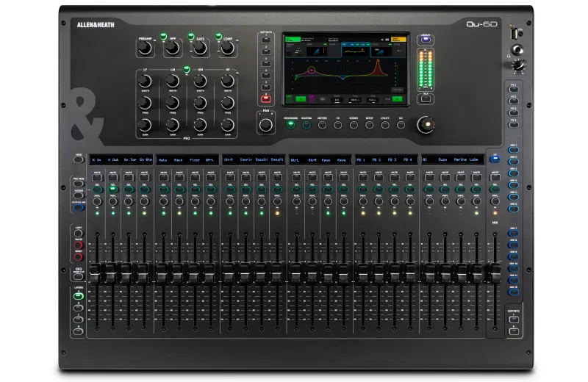Click the red Reset key
The width and height of the screenshot is (588, 382).
[x=79, y=257]
